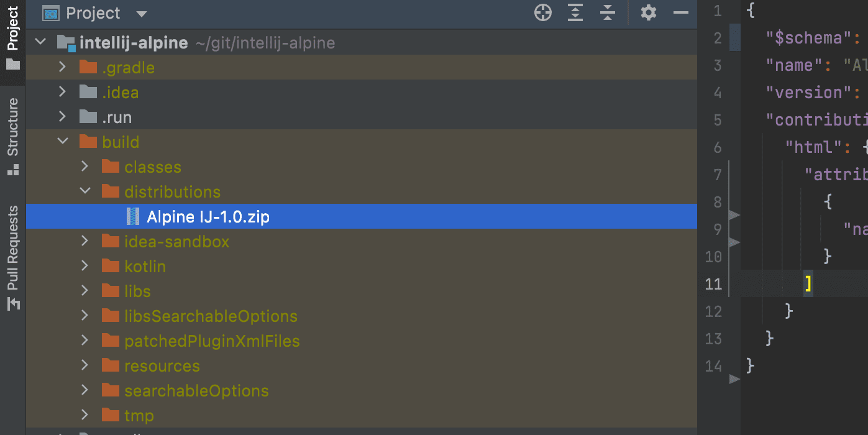
Task: Click the fold marker on line 14
Action: tap(734, 378)
